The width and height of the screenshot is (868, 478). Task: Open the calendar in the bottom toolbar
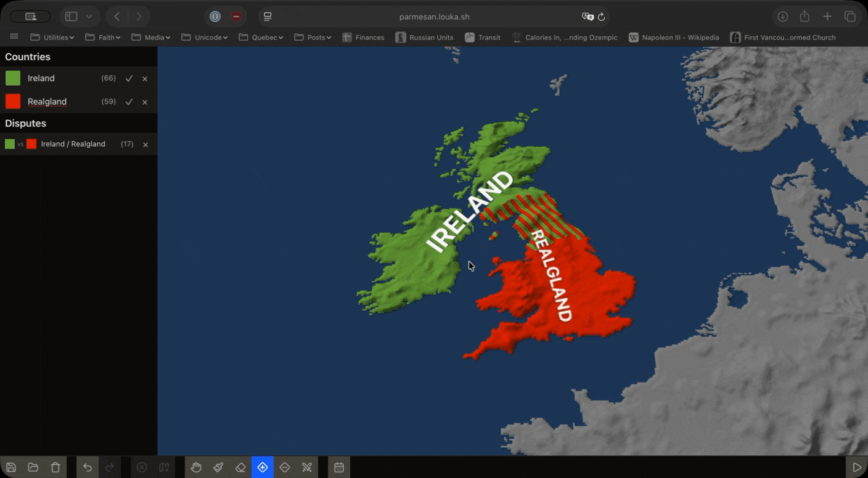pyautogui.click(x=339, y=468)
